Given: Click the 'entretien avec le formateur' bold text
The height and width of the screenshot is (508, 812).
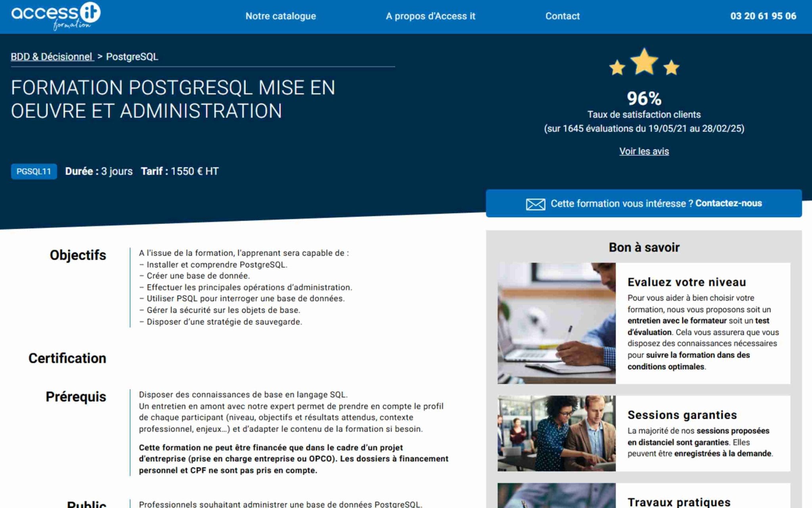Looking at the screenshot, I should pos(677,321).
